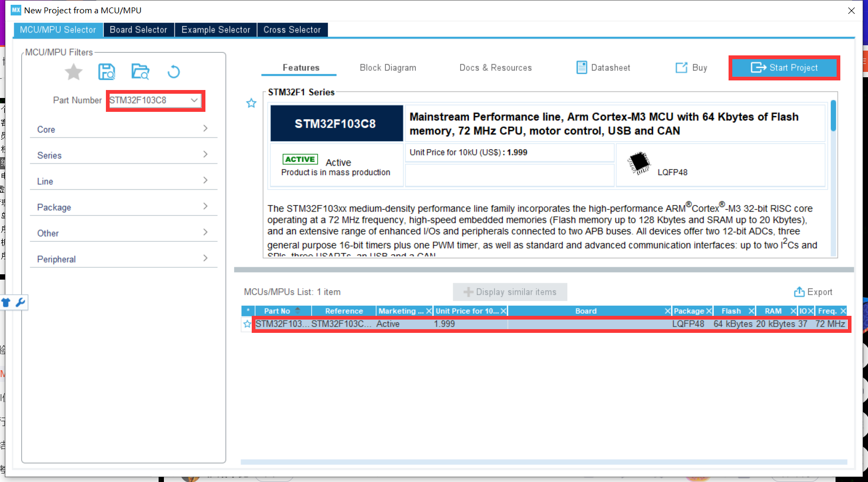Select STM32F103... part number cell

click(x=282, y=324)
